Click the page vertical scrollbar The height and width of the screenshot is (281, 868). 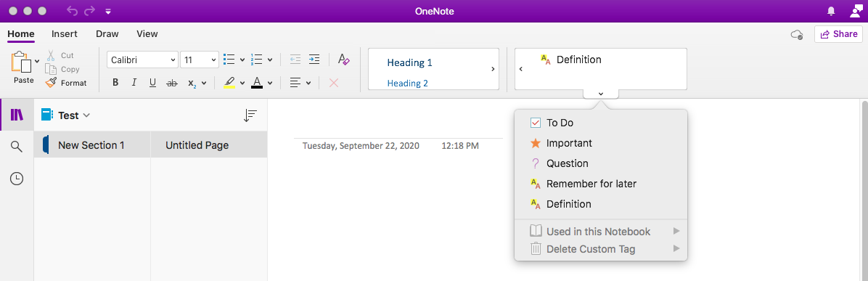coord(864,190)
